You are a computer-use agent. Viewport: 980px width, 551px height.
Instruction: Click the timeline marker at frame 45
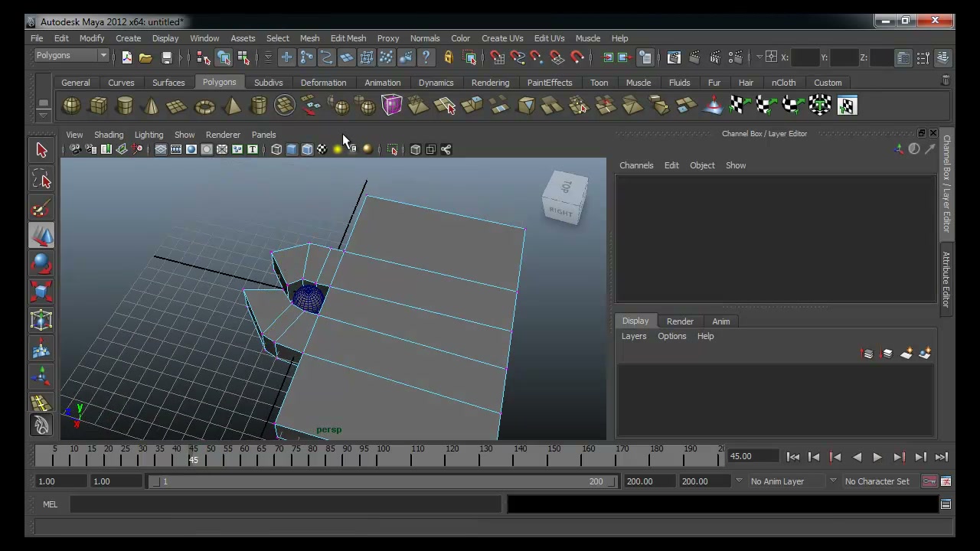click(x=194, y=456)
